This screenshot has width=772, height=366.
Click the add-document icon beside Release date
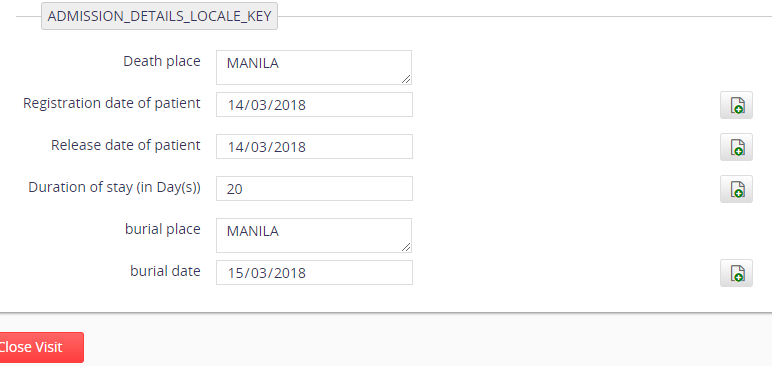[x=736, y=147]
